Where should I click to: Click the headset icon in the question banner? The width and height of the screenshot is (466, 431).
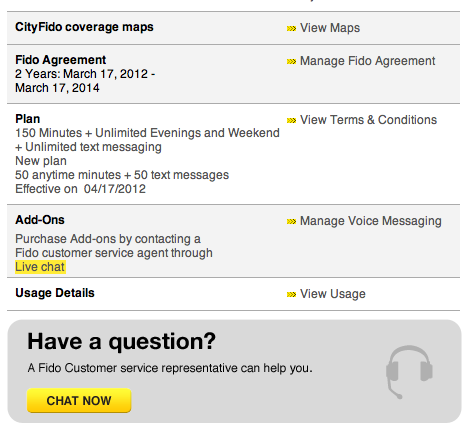tap(409, 372)
